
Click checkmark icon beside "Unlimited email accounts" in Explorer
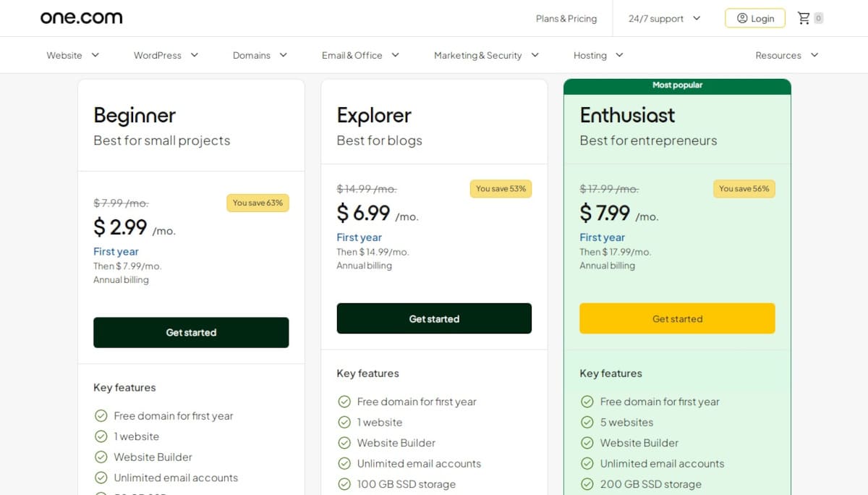pos(343,463)
